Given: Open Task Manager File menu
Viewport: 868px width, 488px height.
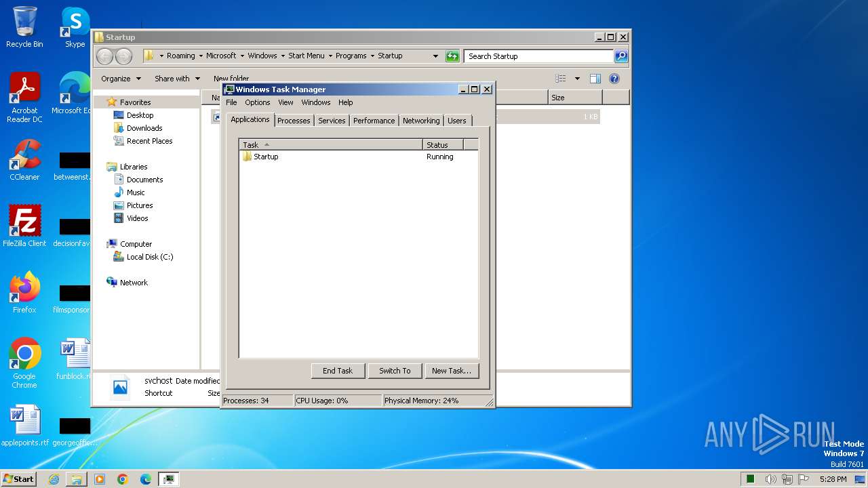Looking at the screenshot, I should click(231, 102).
